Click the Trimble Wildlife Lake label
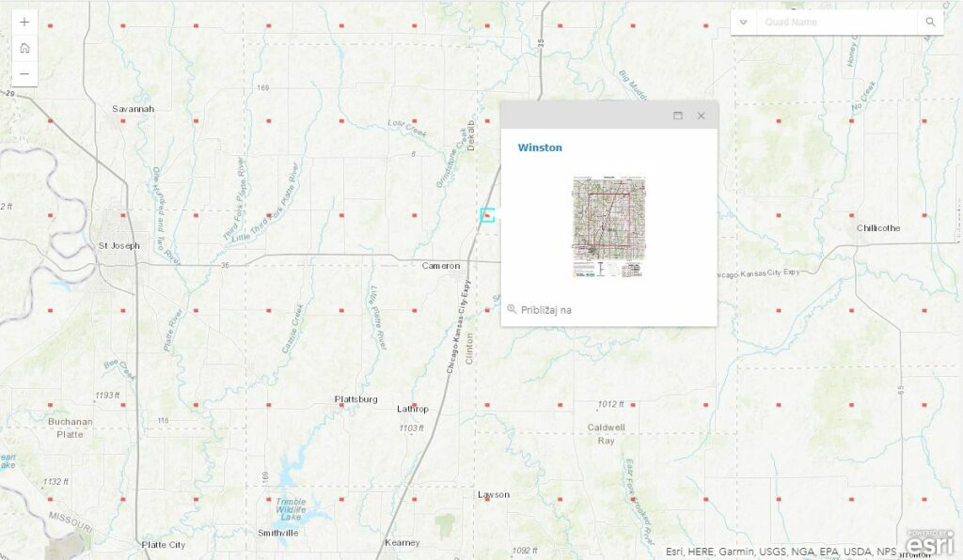963x560 pixels. [x=291, y=509]
